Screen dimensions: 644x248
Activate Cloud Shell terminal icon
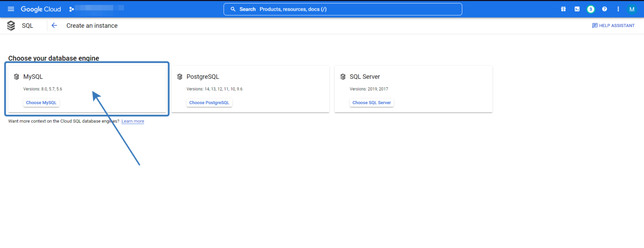(x=577, y=9)
